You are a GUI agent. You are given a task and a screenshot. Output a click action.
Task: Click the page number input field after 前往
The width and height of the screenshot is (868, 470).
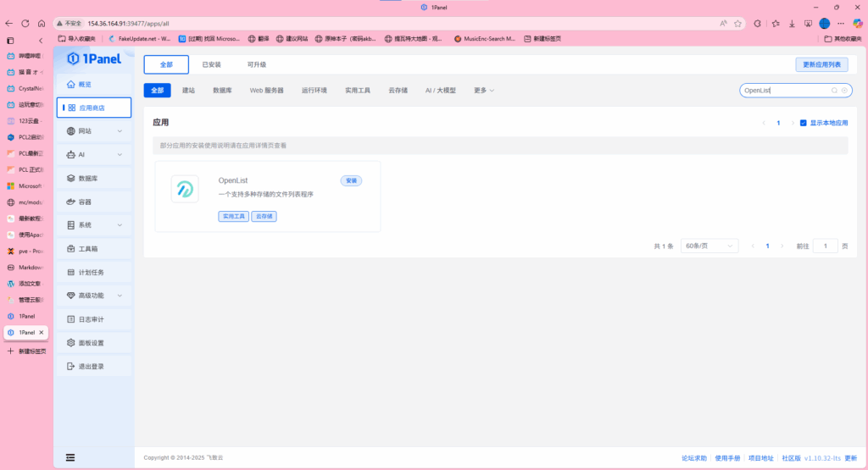click(x=825, y=246)
